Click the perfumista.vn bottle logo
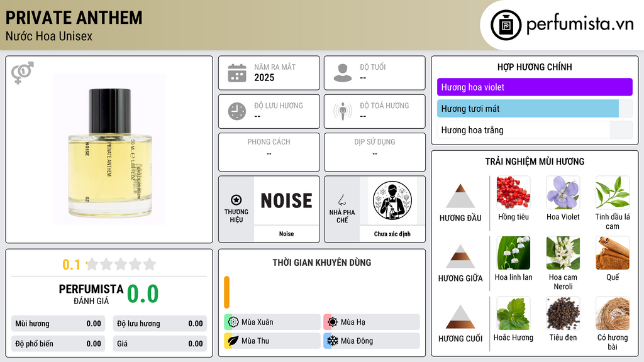Viewport: 644px width, 362px height. [506, 25]
